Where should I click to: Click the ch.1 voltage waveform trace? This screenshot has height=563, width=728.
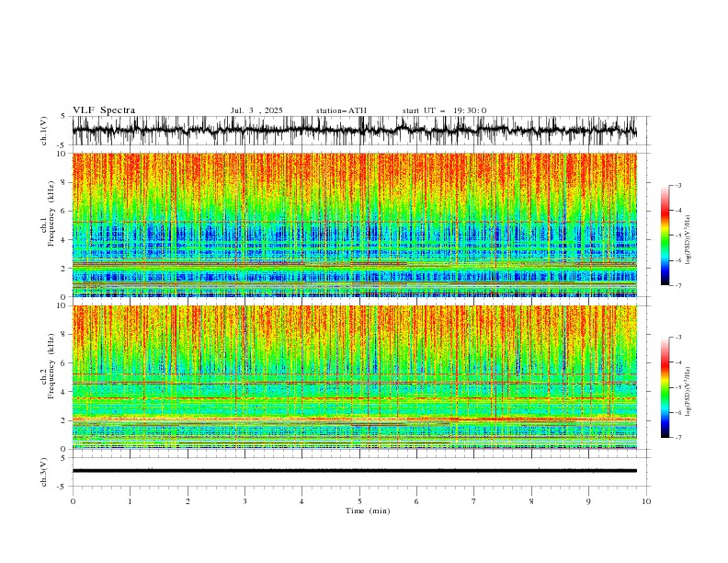pos(354,131)
